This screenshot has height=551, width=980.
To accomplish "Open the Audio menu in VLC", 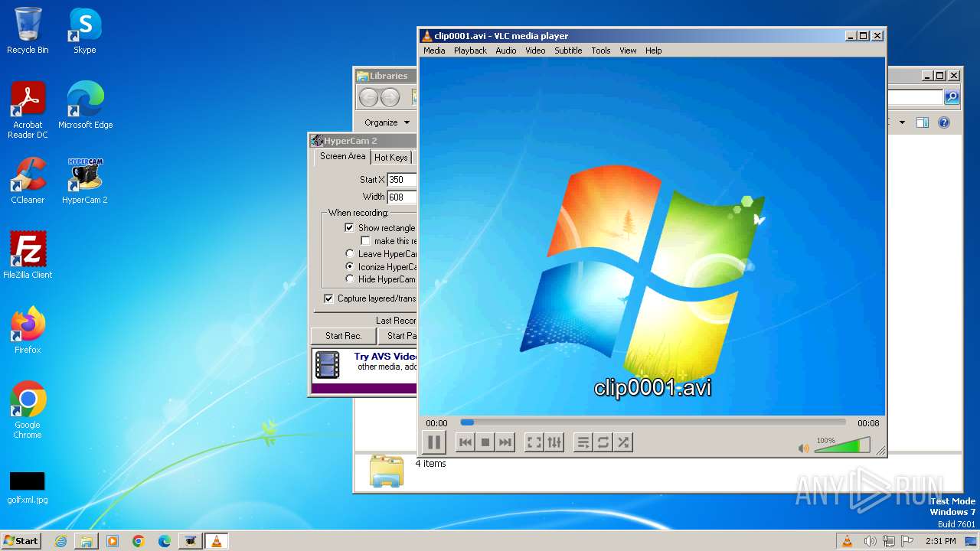I will tap(506, 51).
